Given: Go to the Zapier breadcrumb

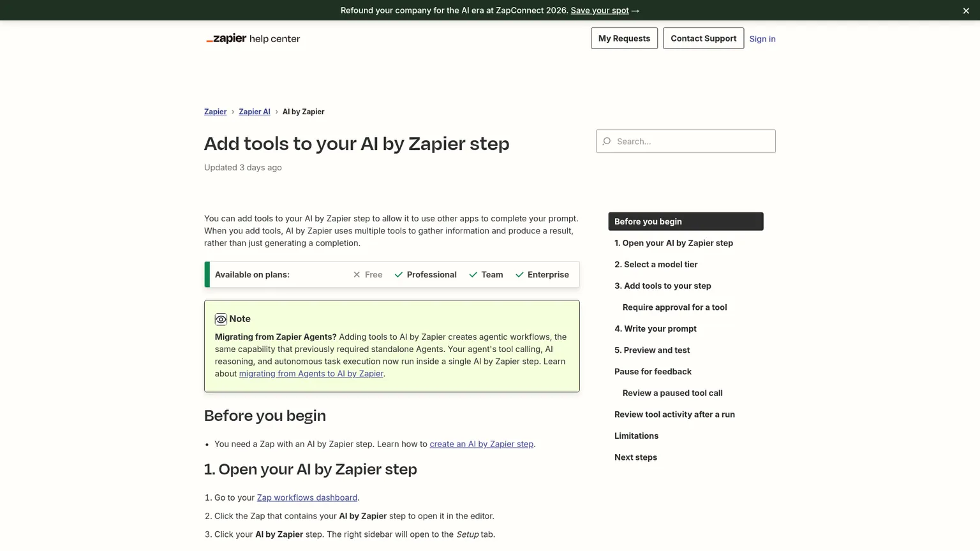Looking at the screenshot, I should pos(215,112).
